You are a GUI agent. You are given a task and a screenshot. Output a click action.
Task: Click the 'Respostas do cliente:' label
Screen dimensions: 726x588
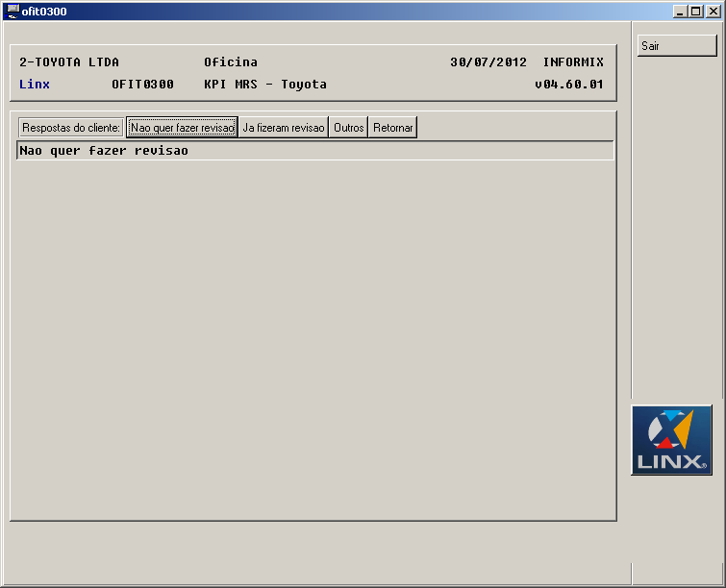click(x=71, y=127)
